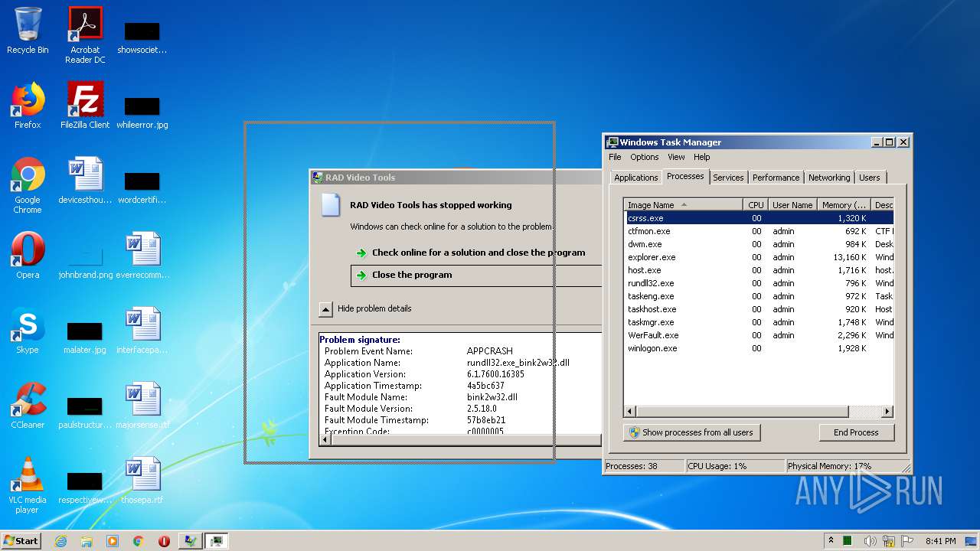Screen dimensions: 980x551
Task: Click the Start button
Action: point(21,541)
